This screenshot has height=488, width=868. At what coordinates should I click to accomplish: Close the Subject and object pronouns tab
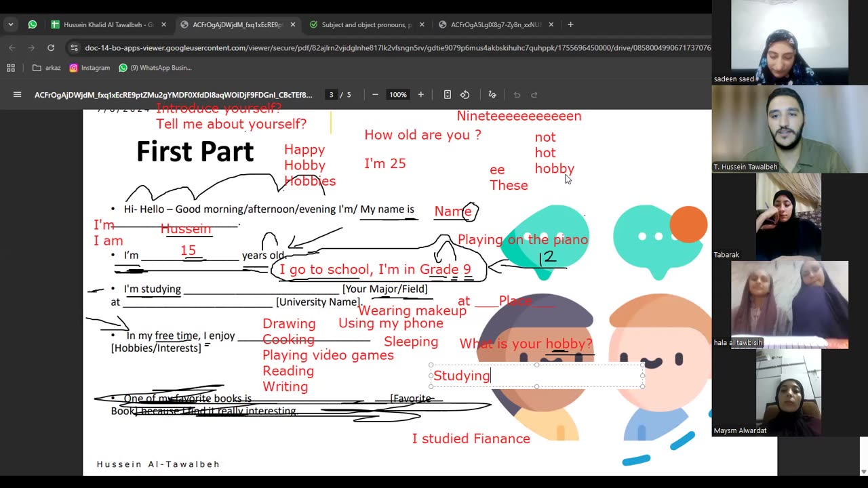tap(422, 24)
